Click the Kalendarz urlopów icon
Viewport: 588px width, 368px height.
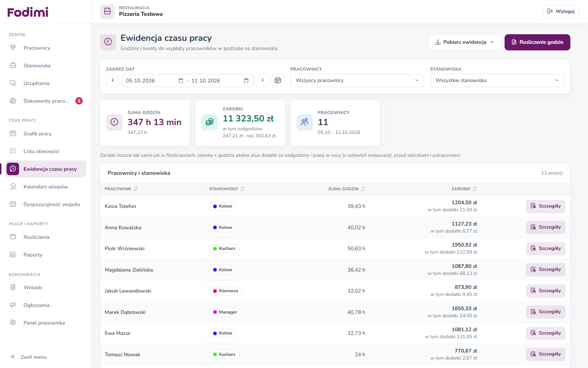click(x=13, y=187)
